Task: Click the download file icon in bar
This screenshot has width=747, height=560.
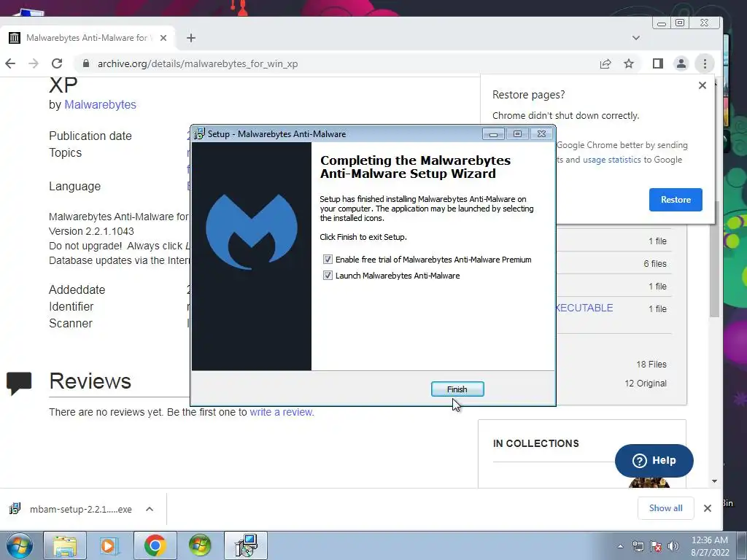Action: click(x=15, y=508)
